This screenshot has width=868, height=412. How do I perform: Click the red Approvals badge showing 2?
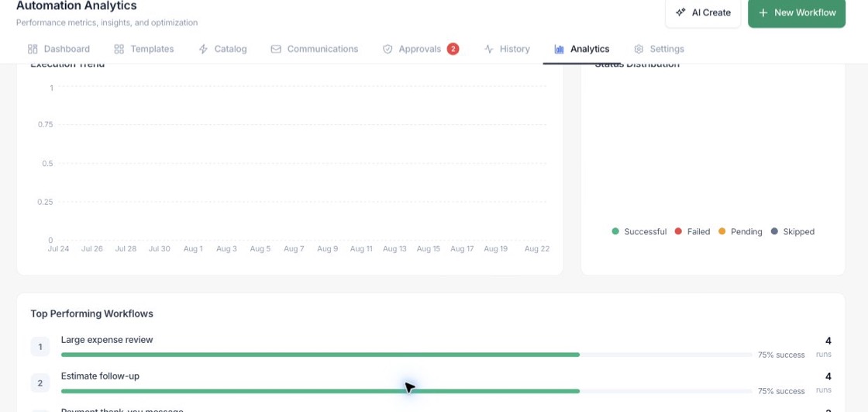point(453,49)
